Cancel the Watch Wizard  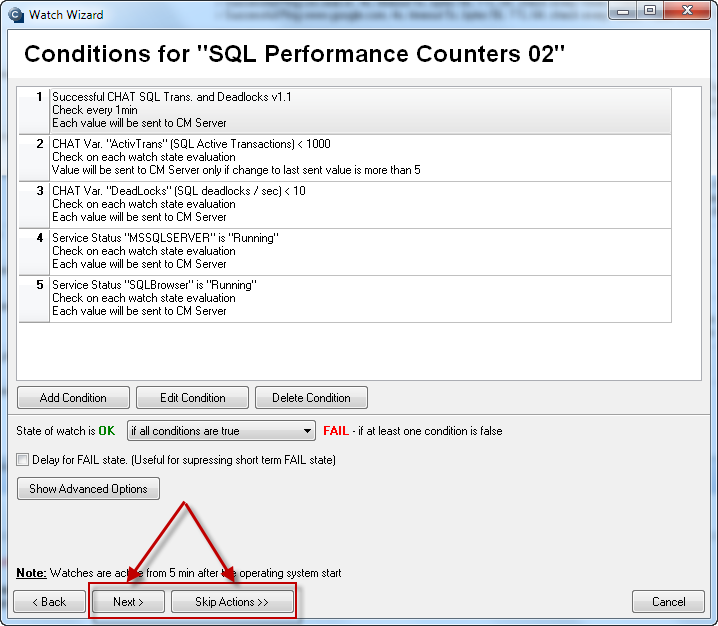668,601
